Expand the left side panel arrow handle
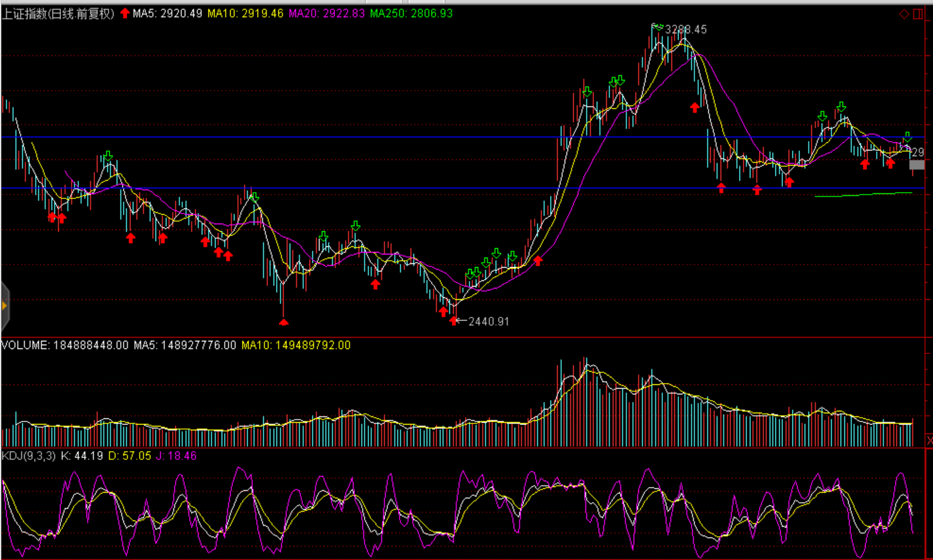 click(4, 306)
